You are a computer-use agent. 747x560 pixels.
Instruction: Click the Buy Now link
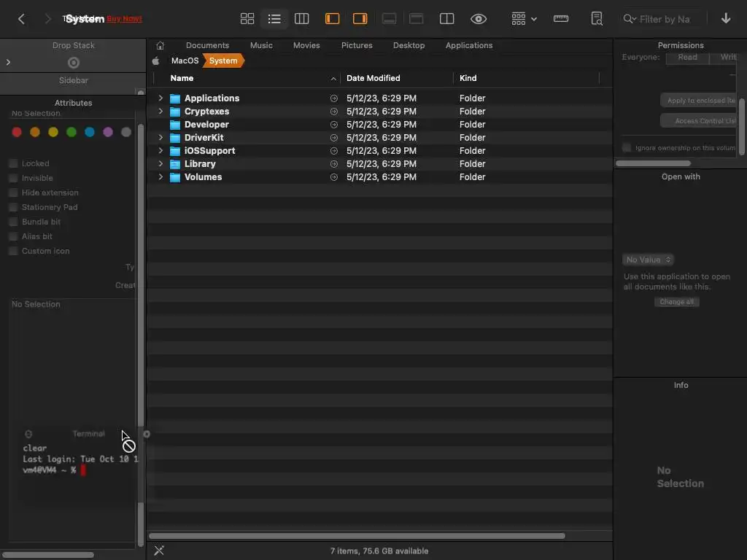(124, 19)
